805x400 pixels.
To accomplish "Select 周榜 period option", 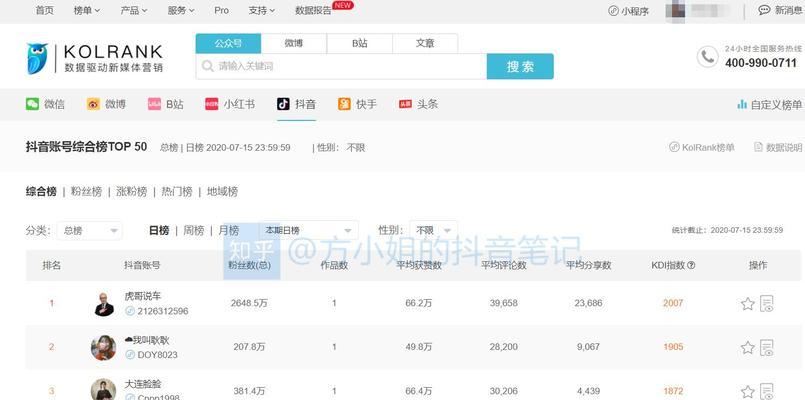I will (x=194, y=231).
